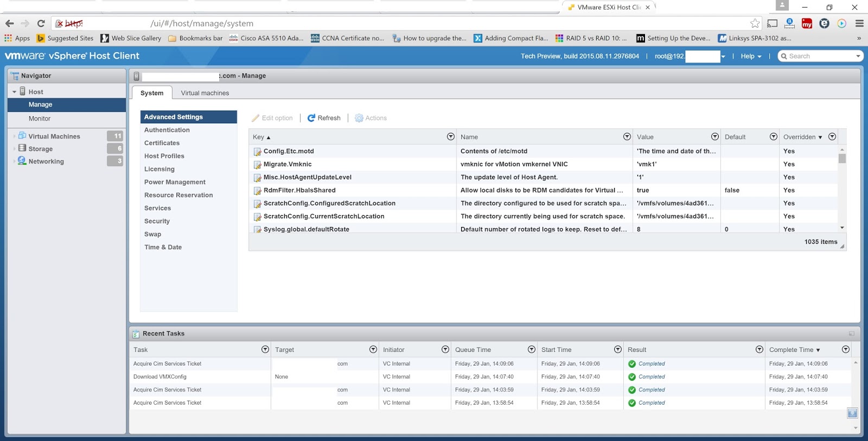Viewport: 868px width, 441px height.
Task: Reload the page with the refresh icon
Action: coord(41,23)
